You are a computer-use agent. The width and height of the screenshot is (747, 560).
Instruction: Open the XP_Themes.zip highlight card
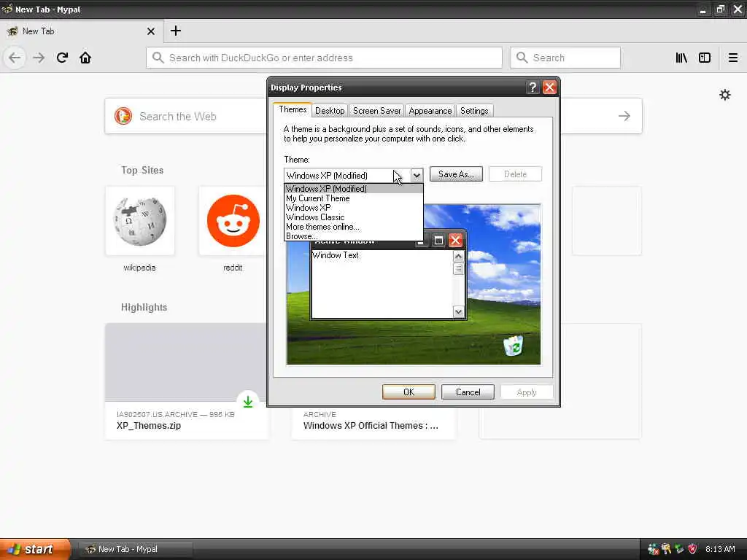(187, 381)
